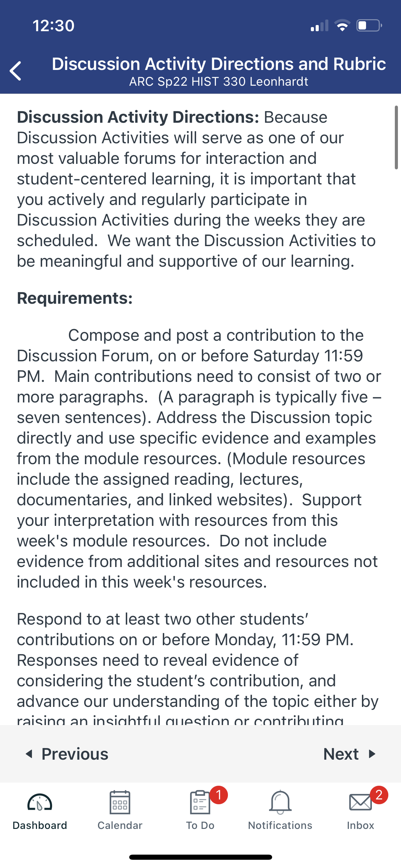
Task: Open the Calendar icon
Action: [x=120, y=802]
